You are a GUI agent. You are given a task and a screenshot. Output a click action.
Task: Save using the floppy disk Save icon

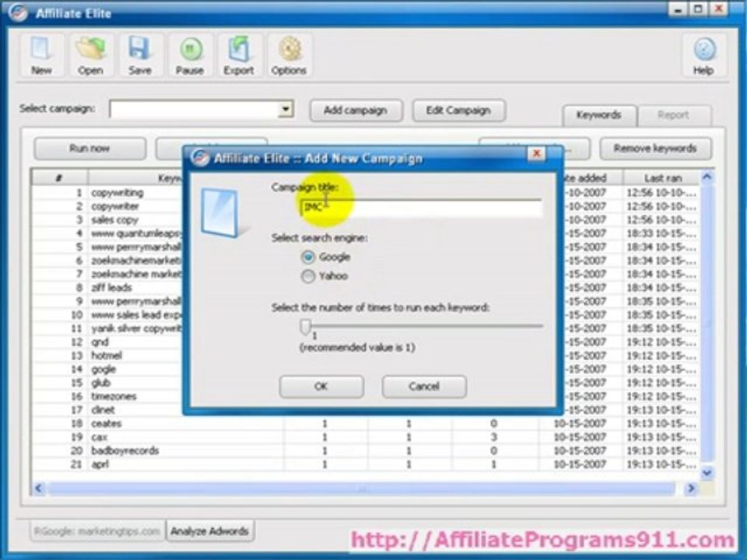click(x=139, y=55)
